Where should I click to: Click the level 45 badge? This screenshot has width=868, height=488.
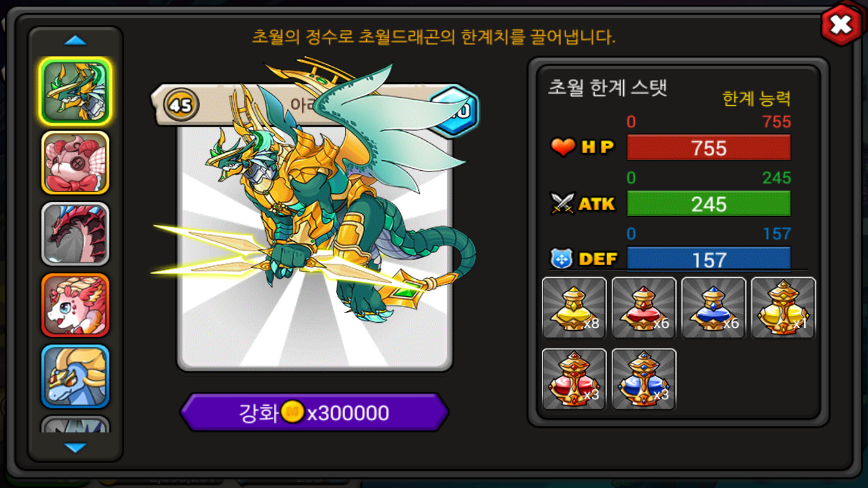[181, 105]
